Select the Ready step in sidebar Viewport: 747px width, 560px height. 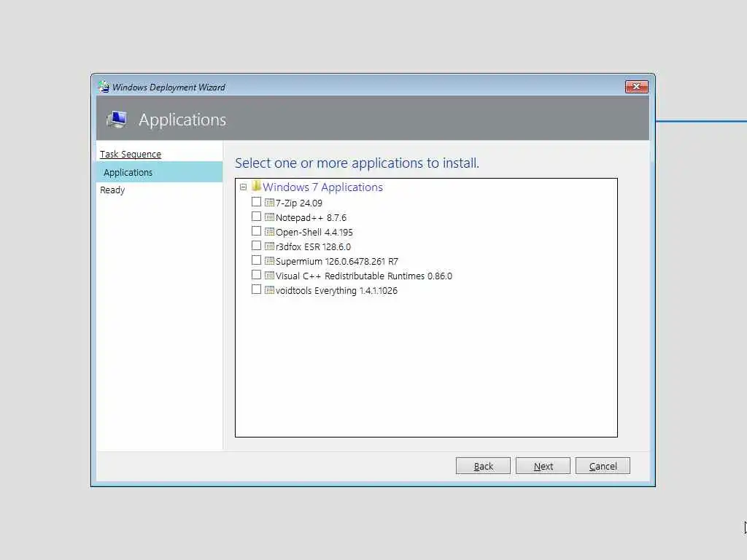pyautogui.click(x=112, y=190)
